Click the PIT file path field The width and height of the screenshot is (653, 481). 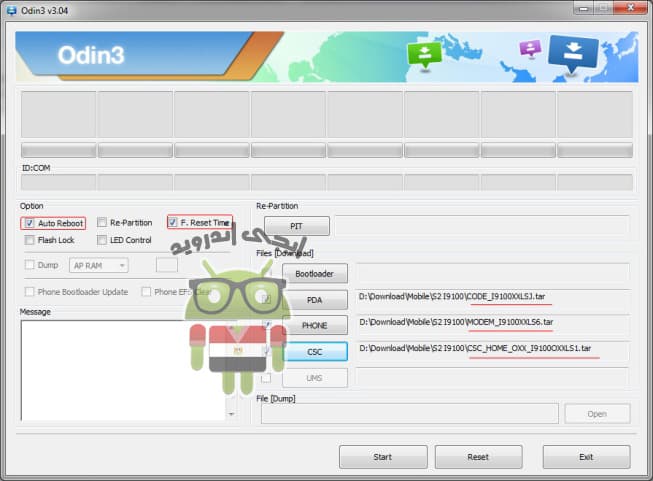[482, 225]
